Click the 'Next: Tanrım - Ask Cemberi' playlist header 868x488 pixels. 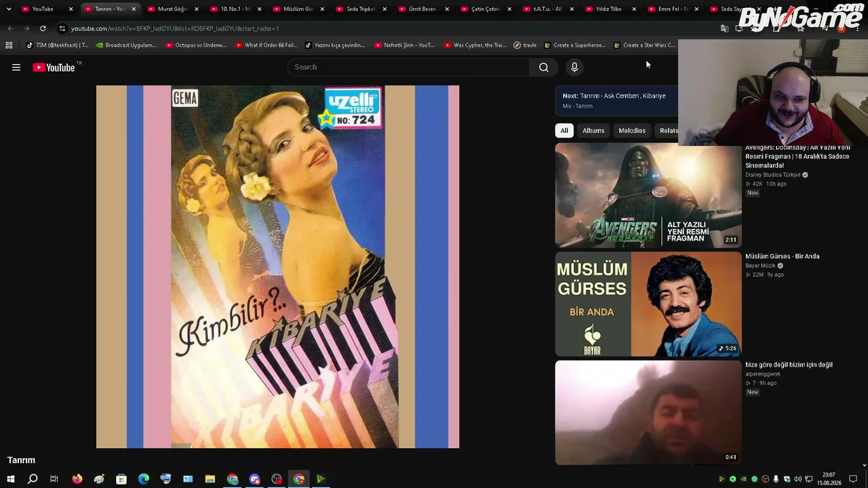pos(614,96)
